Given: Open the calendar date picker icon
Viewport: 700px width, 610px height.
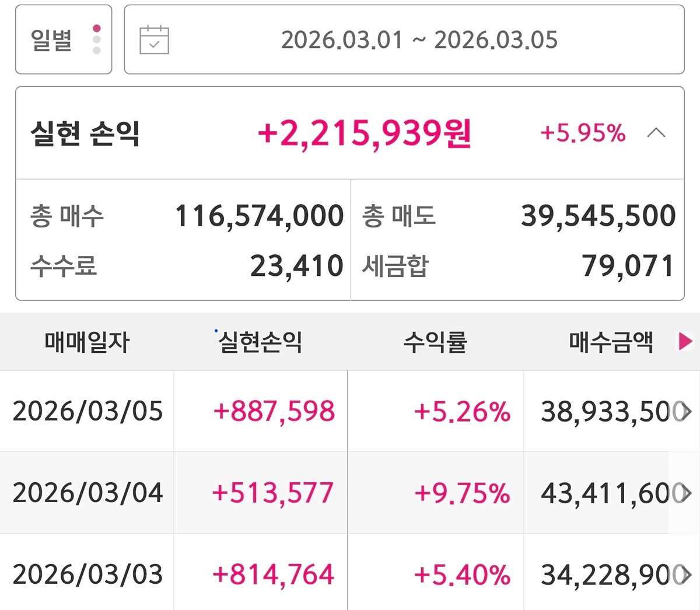Looking at the screenshot, I should coord(154,40).
